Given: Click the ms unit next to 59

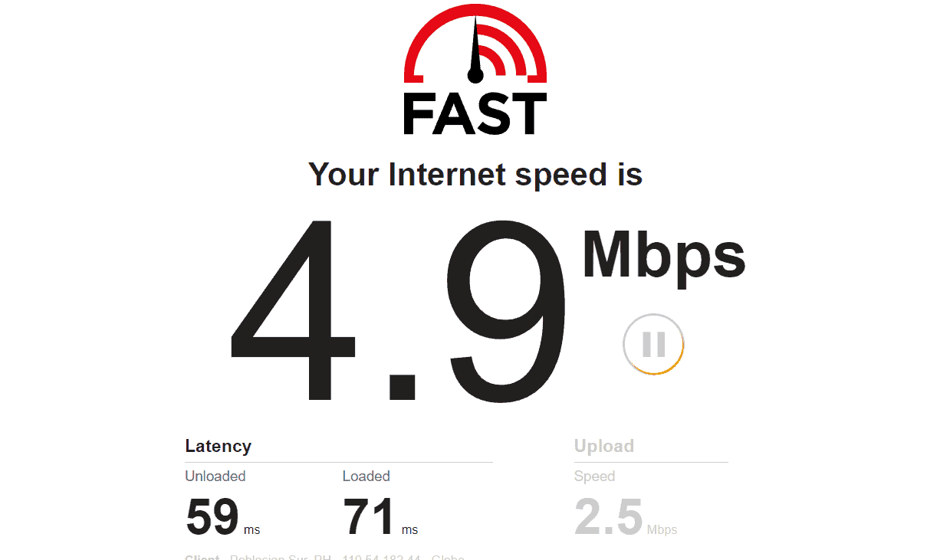Looking at the screenshot, I should point(252,530).
